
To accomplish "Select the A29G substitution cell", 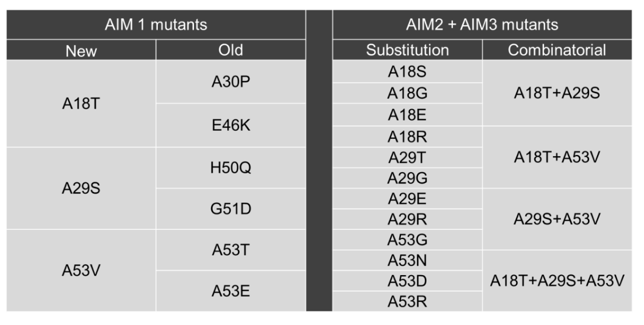I will (407, 178).
